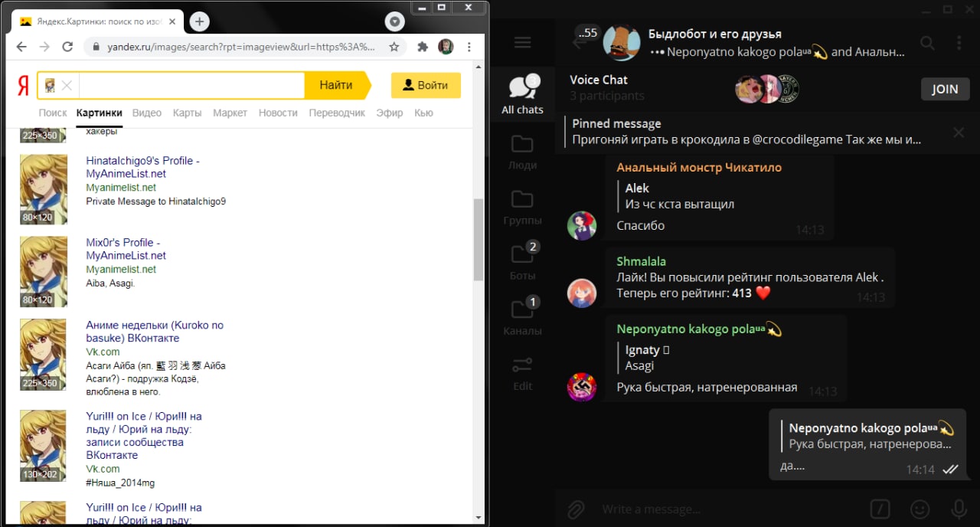Close the pinned message bar
This screenshot has height=527, width=980.
(x=959, y=133)
